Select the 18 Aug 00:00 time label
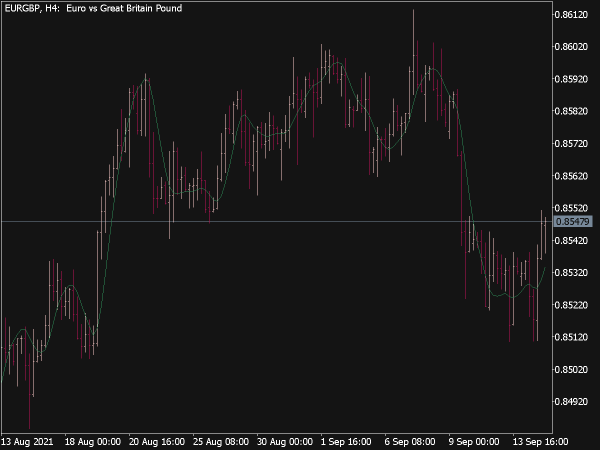 (93, 442)
